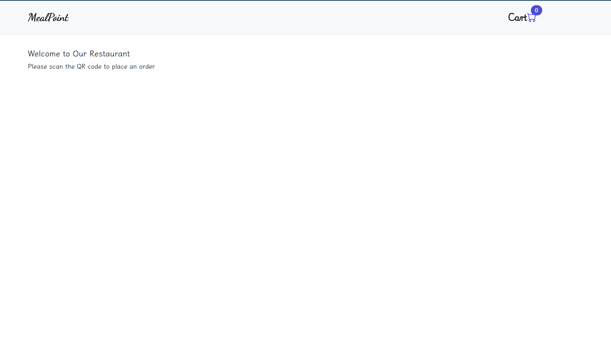
Task: Click the word scan in instructions
Action: 56,67
